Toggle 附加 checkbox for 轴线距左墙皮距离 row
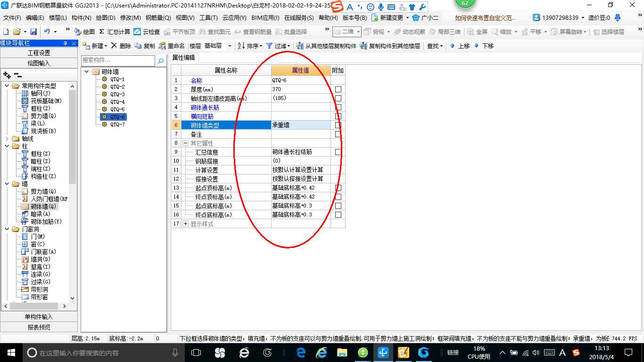 (338, 98)
